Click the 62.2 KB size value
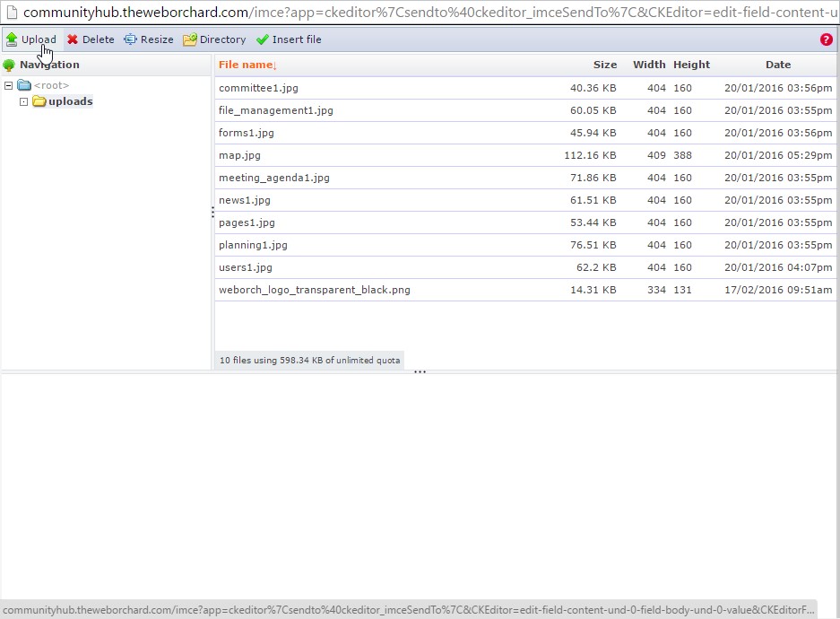Image resolution: width=840 pixels, height=619 pixels. tap(596, 268)
